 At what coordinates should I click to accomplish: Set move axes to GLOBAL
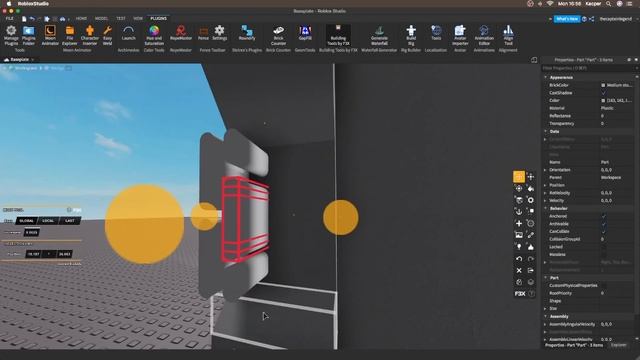(x=26, y=221)
